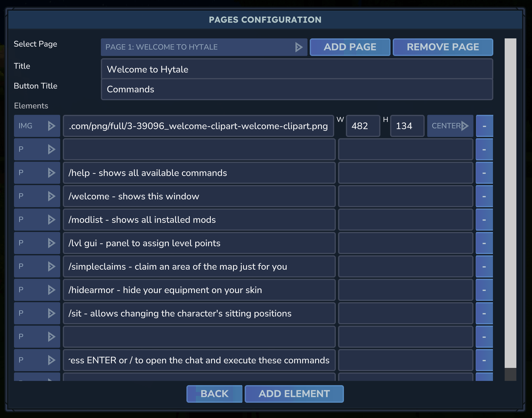Image resolution: width=532 pixels, height=418 pixels.
Task: Edit the image width field 482
Action: pyautogui.click(x=363, y=126)
